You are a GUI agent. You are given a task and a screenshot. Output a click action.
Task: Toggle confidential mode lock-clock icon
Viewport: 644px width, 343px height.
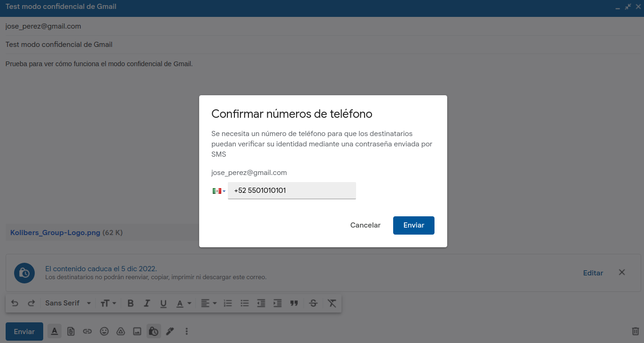pos(154,331)
